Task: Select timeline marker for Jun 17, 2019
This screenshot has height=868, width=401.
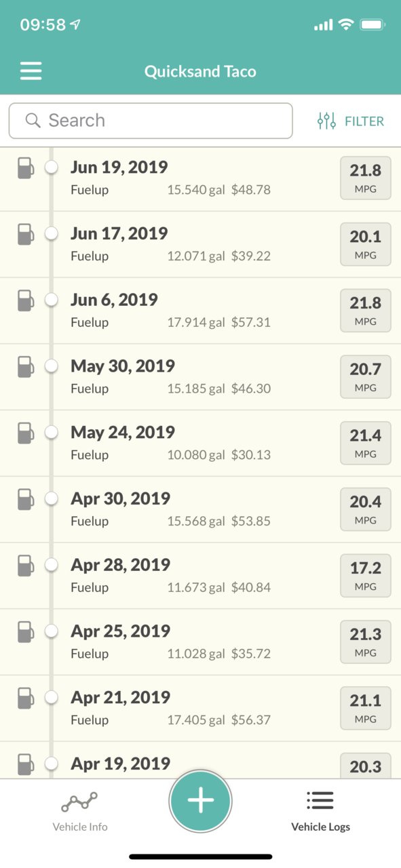Action: 51,233
